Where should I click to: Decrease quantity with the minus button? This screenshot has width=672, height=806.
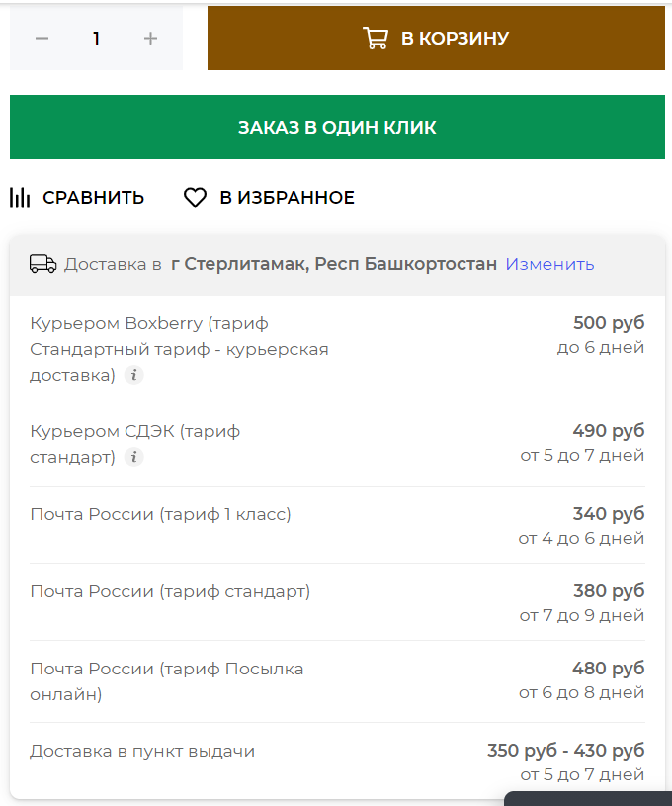tap(42, 38)
